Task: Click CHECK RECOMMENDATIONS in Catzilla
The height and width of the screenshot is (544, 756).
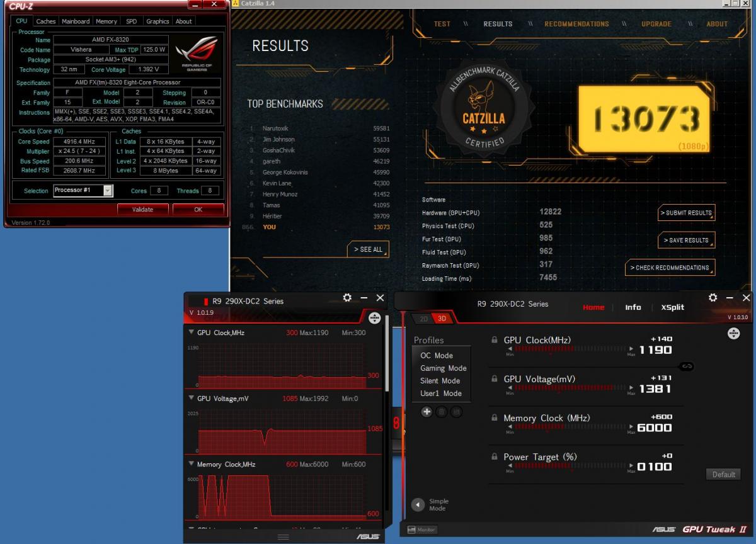Action: [670, 268]
